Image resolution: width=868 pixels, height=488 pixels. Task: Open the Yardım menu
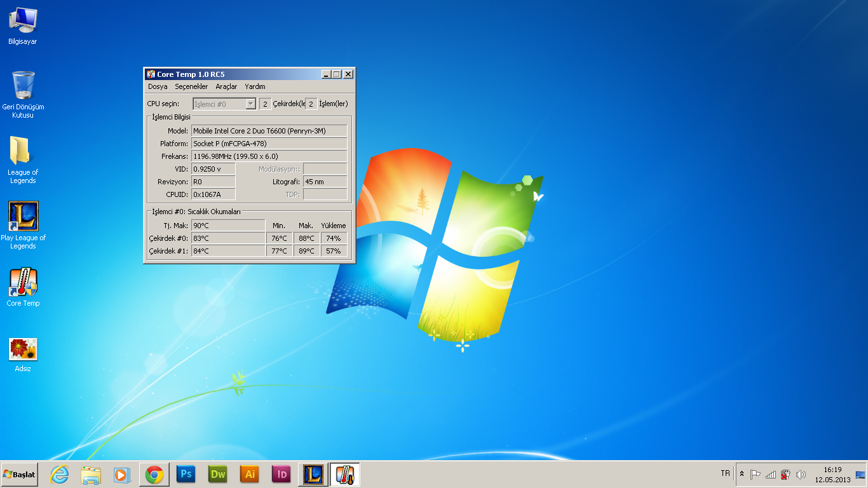pos(255,86)
